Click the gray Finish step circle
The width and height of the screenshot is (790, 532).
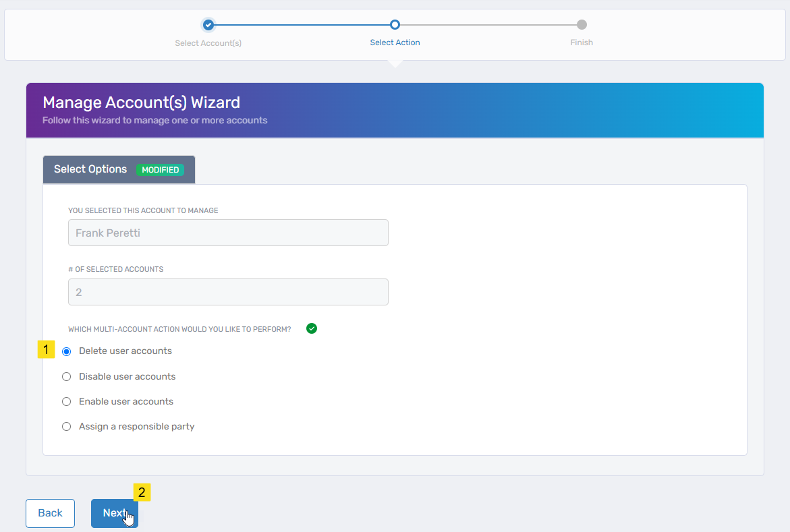click(582, 25)
